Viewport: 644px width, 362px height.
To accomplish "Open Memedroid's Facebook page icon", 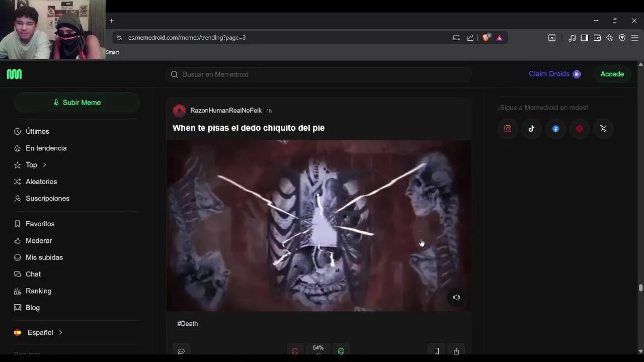I will pyautogui.click(x=555, y=129).
